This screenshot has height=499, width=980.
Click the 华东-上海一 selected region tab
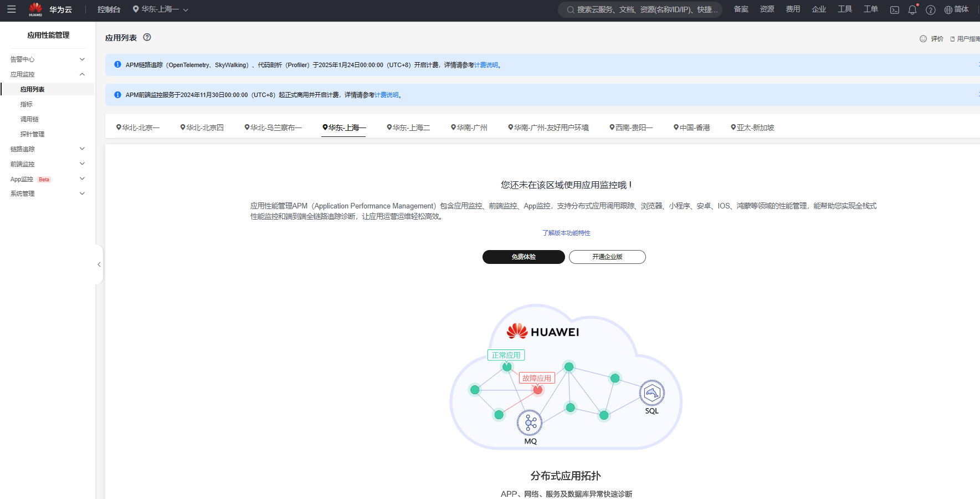click(x=344, y=128)
